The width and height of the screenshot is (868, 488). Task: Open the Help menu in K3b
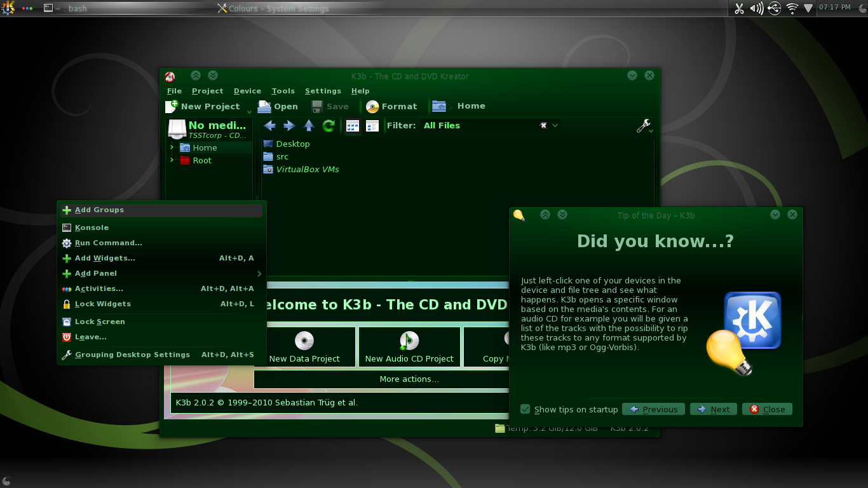pyautogui.click(x=360, y=91)
